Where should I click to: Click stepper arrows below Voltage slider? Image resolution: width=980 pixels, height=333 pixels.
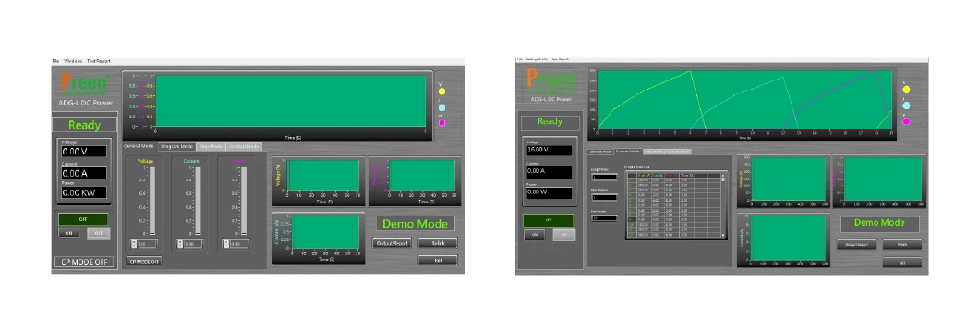(x=134, y=243)
